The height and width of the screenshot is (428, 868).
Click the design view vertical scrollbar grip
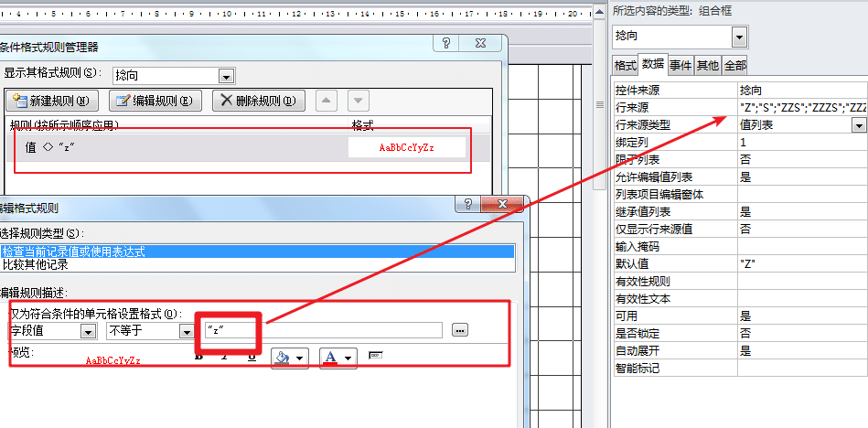[x=599, y=104]
